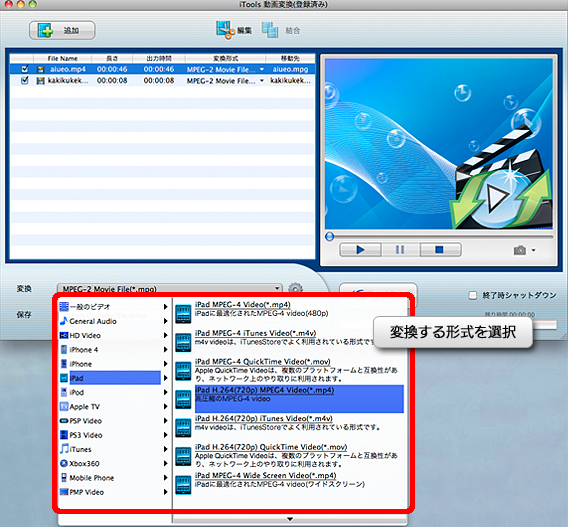Choose iPad MPEG-4 iTunes Video(*.m4v) text

coord(255,333)
